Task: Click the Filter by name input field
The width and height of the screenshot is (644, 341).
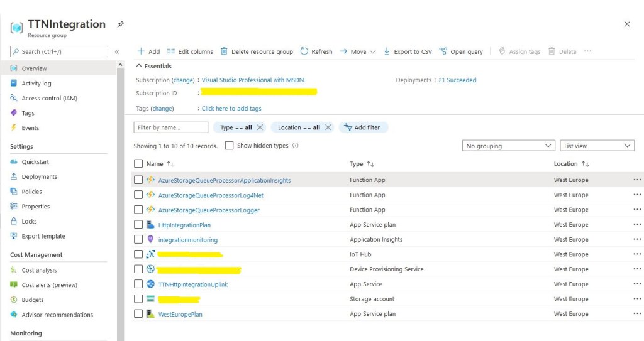Action: point(171,127)
